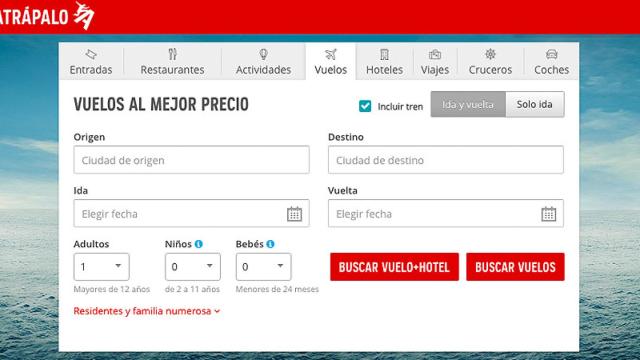640x360 pixels.
Task: Select the Ida y vuelta trip option
Action: click(468, 104)
